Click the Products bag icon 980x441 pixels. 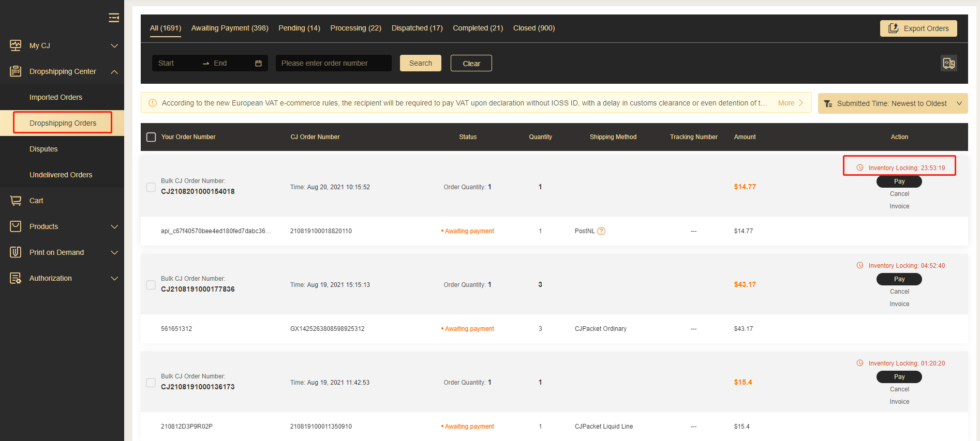coord(16,226)
